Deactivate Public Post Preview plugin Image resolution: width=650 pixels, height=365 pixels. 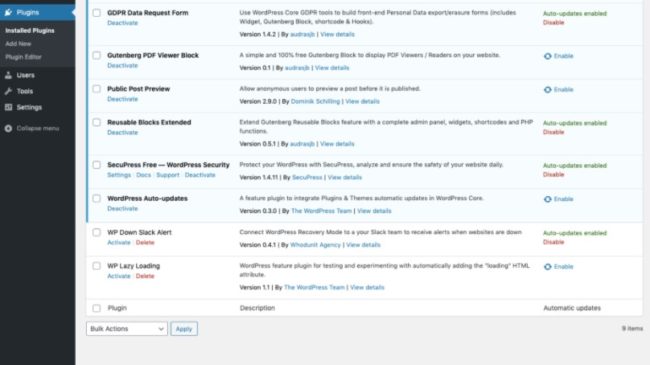[x=122, y=99]
